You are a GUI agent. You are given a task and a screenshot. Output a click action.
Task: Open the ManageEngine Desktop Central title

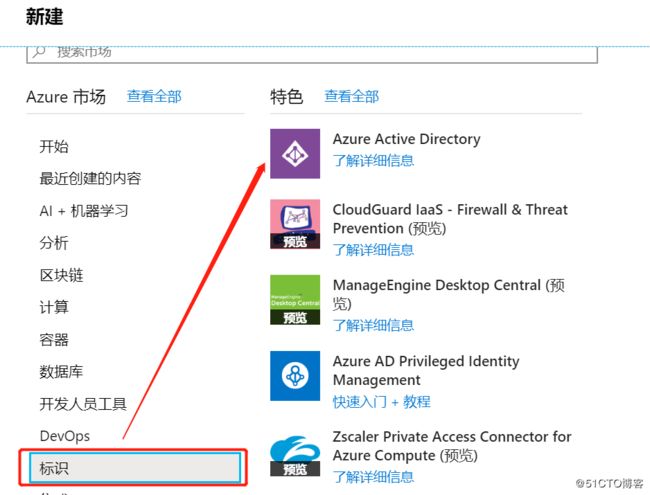[x=449, y=294]
